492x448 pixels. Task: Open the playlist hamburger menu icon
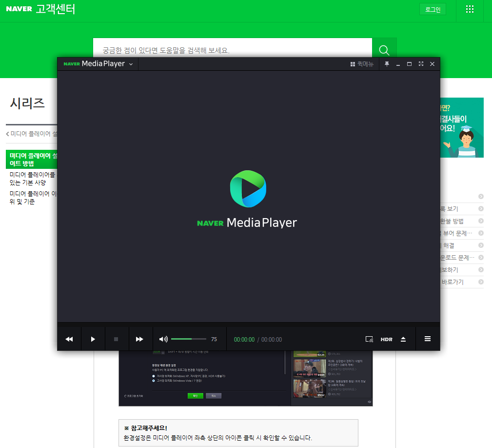coord(427,339)
